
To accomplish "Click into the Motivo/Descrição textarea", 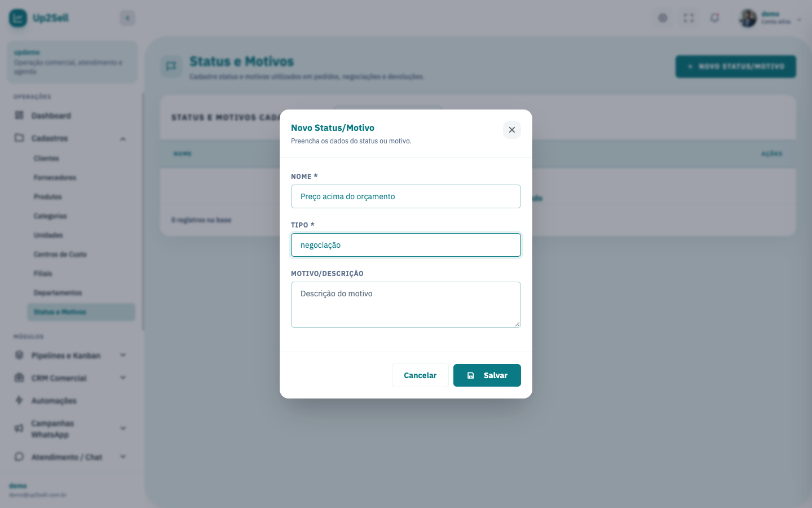I will (405, 305).
